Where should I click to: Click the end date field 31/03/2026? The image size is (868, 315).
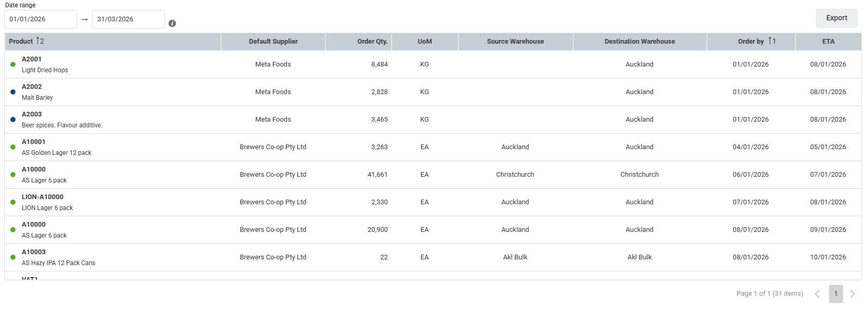point(128,19)
